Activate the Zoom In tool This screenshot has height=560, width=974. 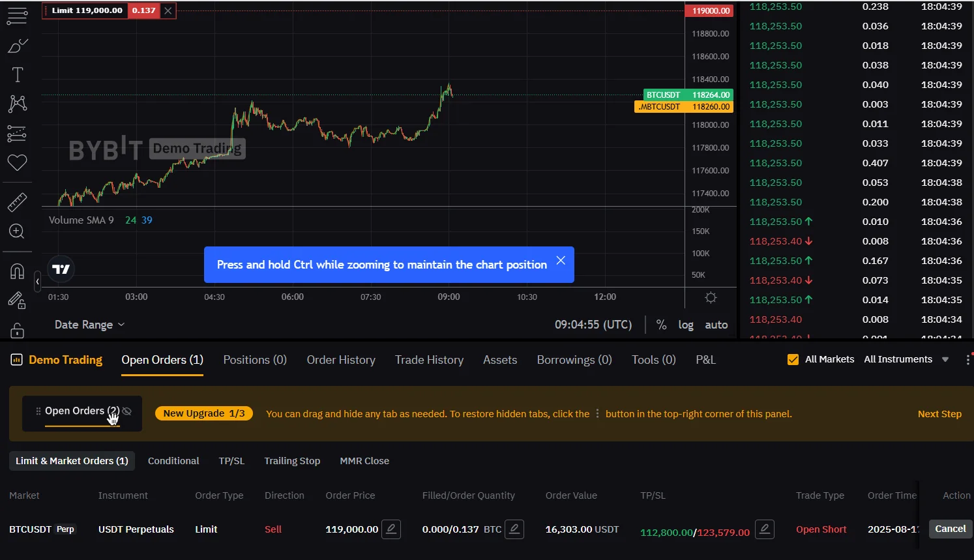17,231
